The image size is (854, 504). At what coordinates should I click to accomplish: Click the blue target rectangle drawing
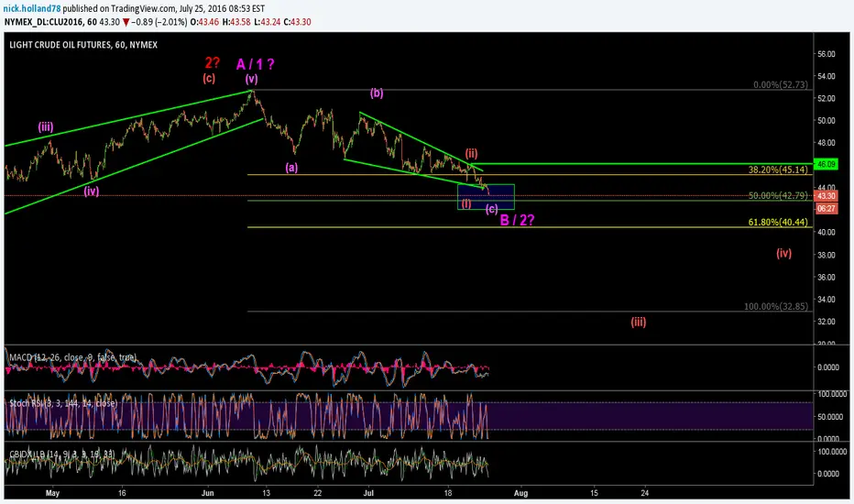(486, 197)
